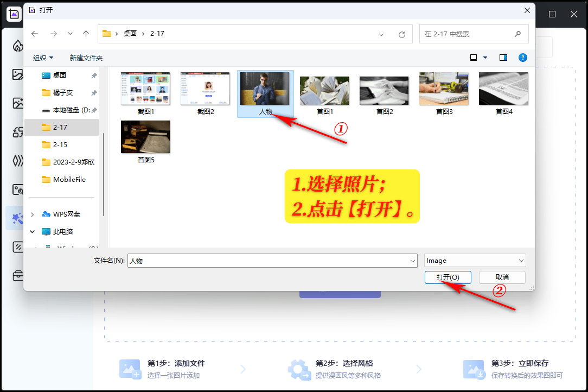Open the Image file type dropdown
The image size is (588, 392).
point(475,261)
